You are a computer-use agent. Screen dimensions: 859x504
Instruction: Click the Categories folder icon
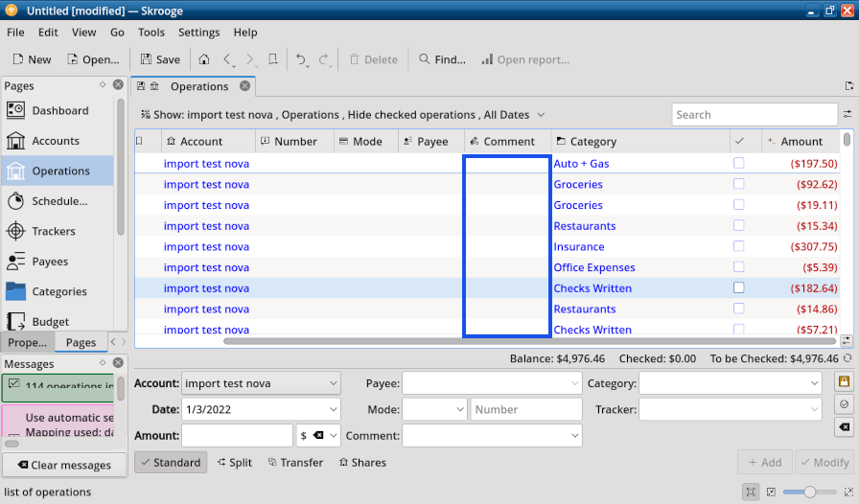pos(16,291)
